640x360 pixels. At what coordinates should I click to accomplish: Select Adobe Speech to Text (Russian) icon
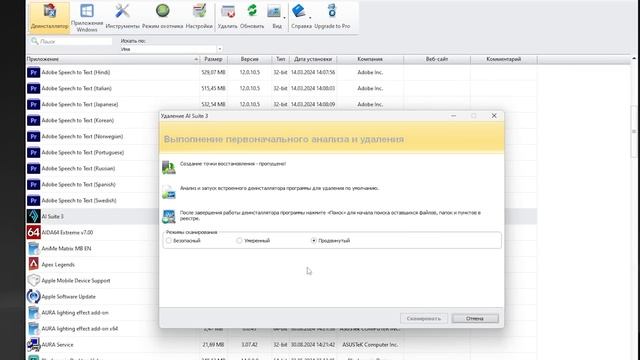point(33,169)
